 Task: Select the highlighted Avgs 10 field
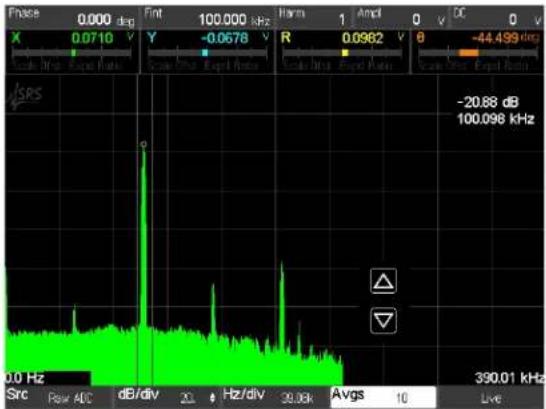(383, 397)
